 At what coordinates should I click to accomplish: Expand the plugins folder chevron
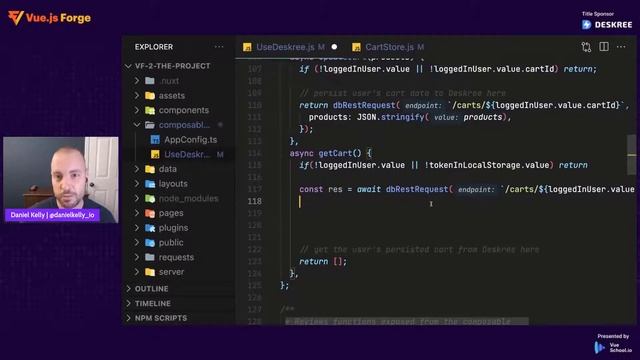pyautogui.click(x=137, y=228)
